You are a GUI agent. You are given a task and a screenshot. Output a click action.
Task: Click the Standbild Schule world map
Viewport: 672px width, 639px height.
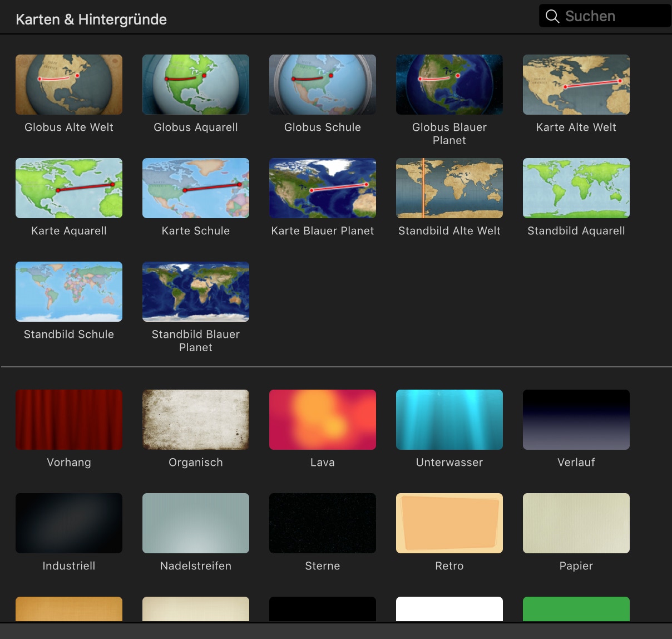(69, 292)
